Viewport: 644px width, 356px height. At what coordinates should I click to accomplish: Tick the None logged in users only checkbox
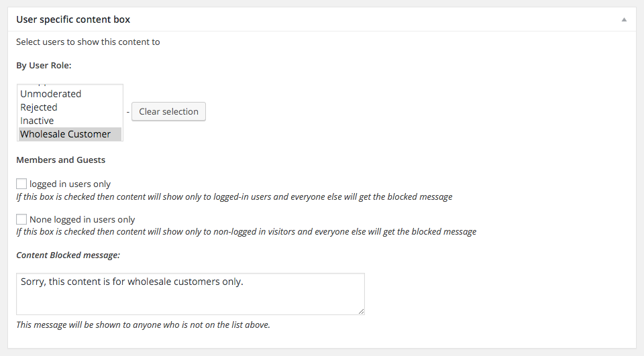[21, 219]
